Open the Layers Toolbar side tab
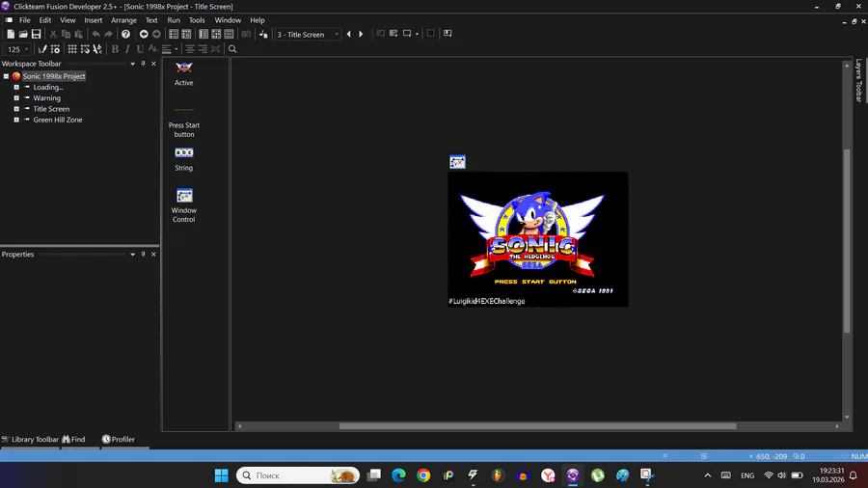 tap(858, 80)
